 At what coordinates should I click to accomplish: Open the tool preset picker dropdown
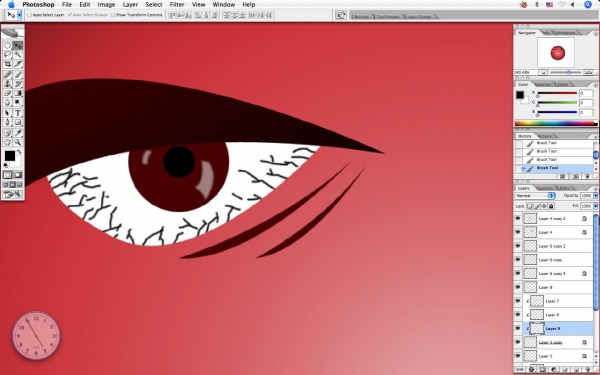point(19,15)
